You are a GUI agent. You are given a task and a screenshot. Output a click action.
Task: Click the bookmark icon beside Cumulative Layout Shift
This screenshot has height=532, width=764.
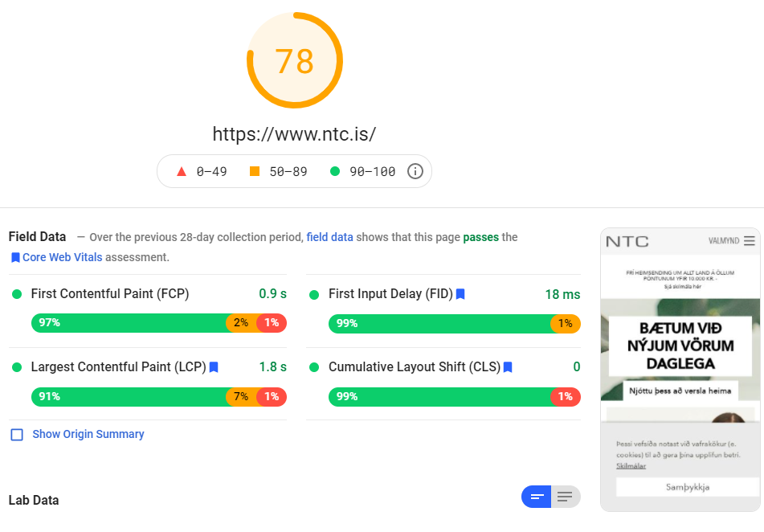[508, 367]
